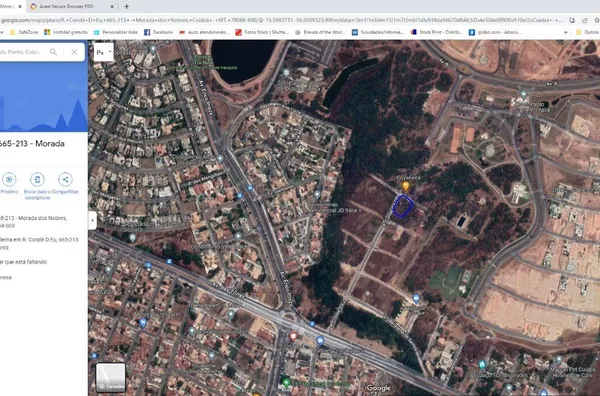Screen dimensions: 600x396
Task: Close the first Maps browser tab
Action: 20,7
